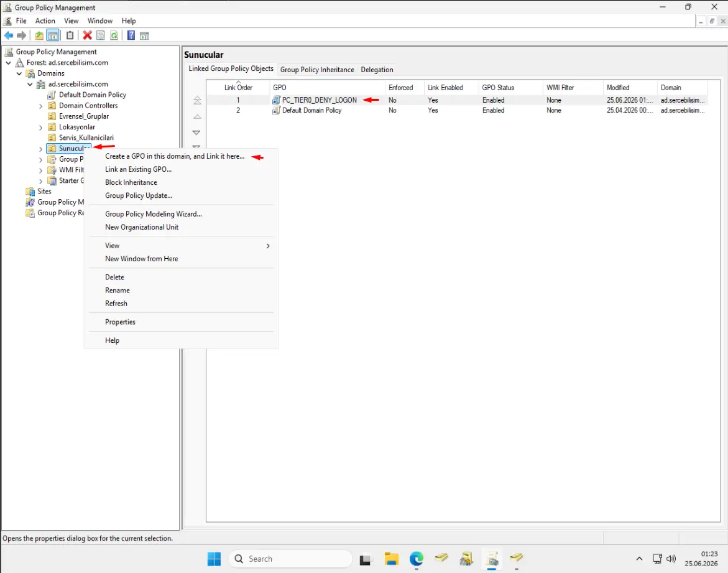Sort by the GPO Status column header
This screenshot has height=573, width=728.
(x=510, y=87)
